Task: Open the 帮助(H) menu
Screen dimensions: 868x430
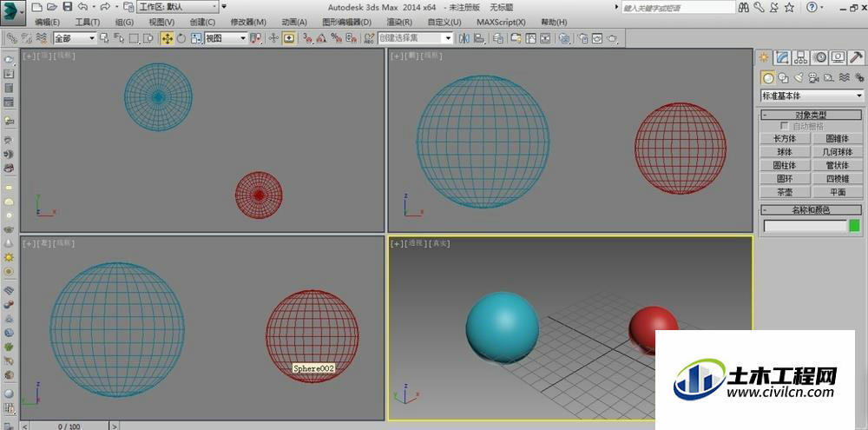Action: 554,23
